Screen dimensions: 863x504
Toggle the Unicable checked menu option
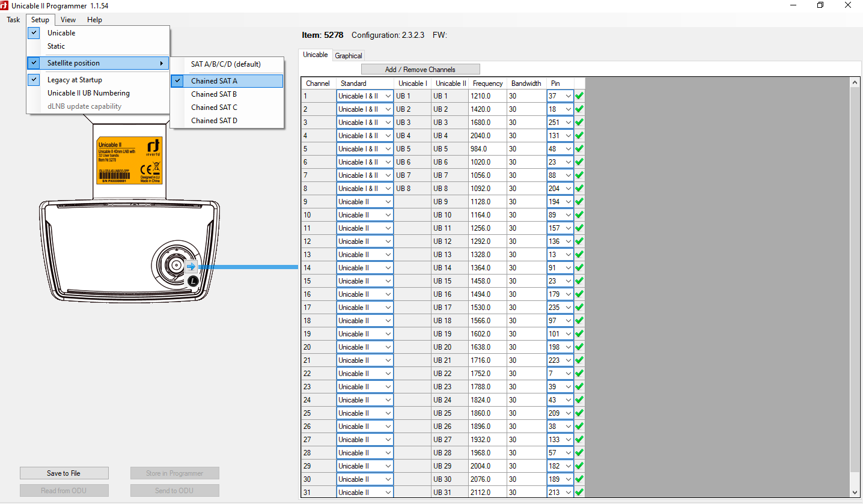pyautogui.click(x=61, y=33)
